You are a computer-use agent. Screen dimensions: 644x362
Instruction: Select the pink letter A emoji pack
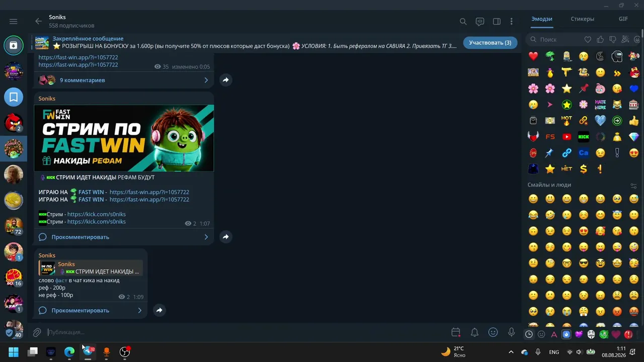554,334
